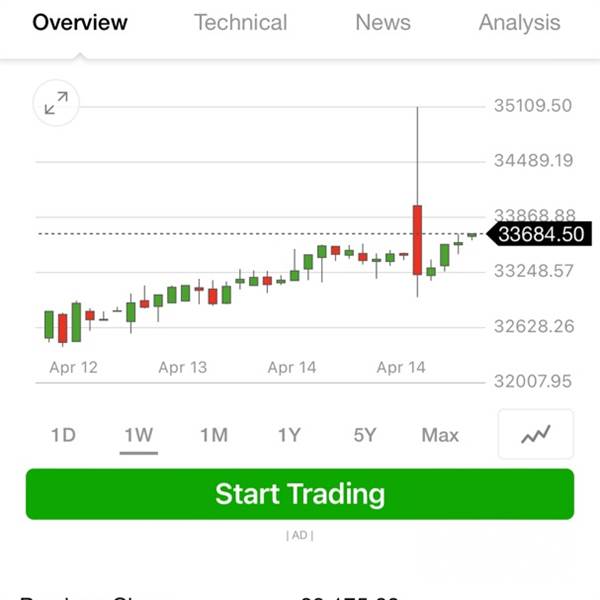Select the 1D time range

pos(63,435)
